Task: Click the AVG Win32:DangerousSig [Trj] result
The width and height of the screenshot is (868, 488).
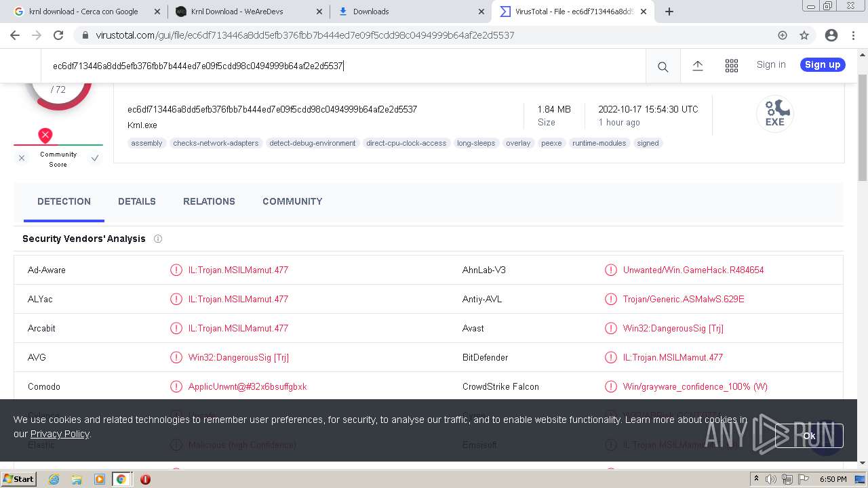Action: [x=239, y=357]
